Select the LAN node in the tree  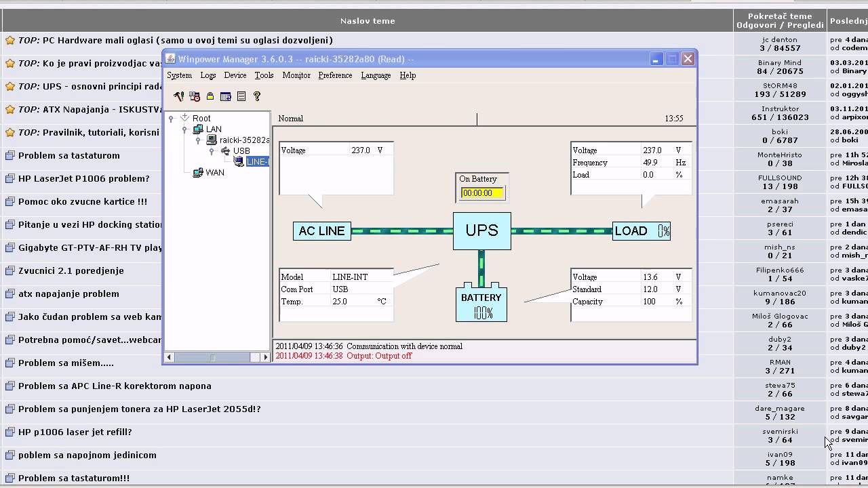[214, 129]
